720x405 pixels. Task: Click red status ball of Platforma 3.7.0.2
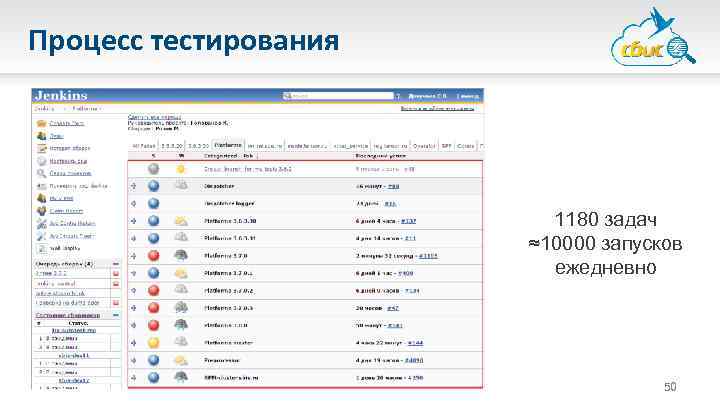153,290
